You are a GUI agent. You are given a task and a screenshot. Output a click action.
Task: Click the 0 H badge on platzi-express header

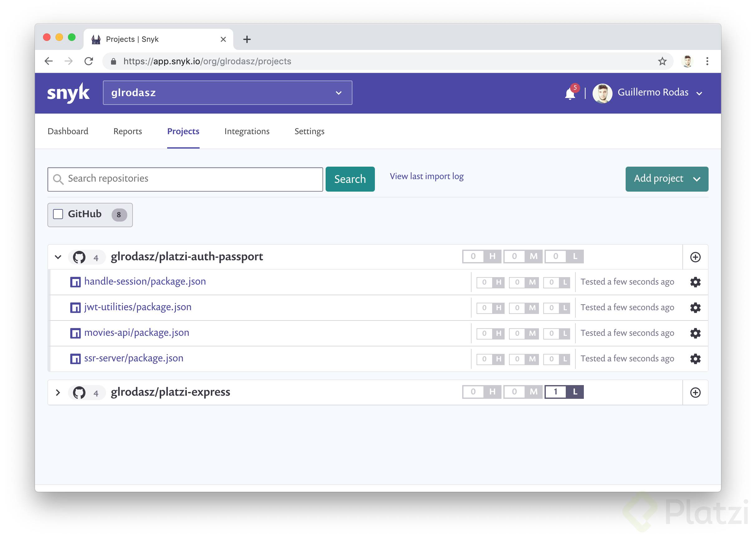482,392
